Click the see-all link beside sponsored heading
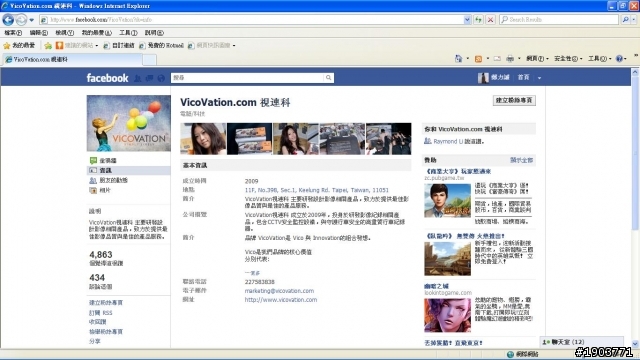 click(x=521, y=160)
